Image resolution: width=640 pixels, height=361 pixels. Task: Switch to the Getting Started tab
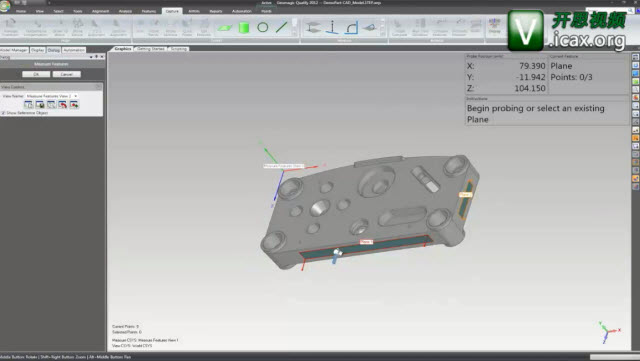pos(151,49)
